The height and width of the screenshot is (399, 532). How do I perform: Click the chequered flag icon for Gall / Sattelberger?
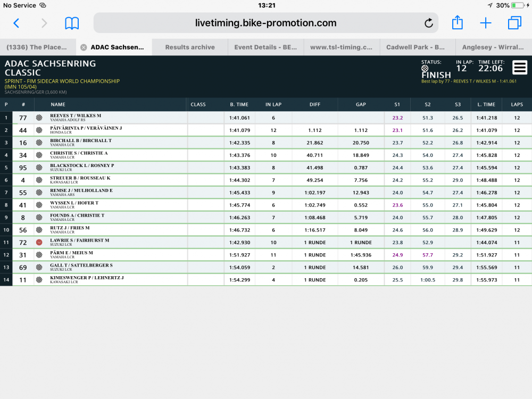tap(39, 268)
